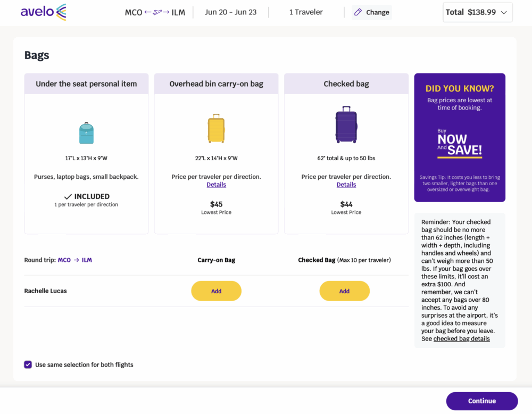Click the Avelo logo in the header
The width and height of the screenshot is (532, 414).
[x=43, y=12]
